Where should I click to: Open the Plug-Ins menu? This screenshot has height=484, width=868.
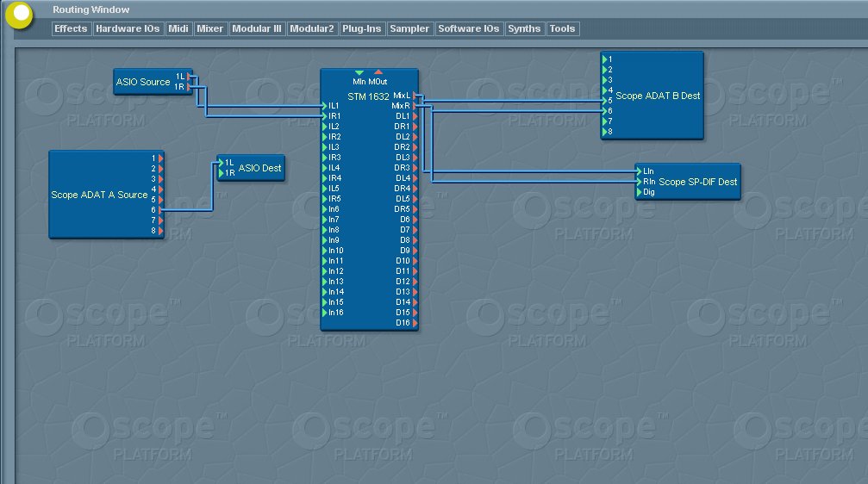pos(361,28)
